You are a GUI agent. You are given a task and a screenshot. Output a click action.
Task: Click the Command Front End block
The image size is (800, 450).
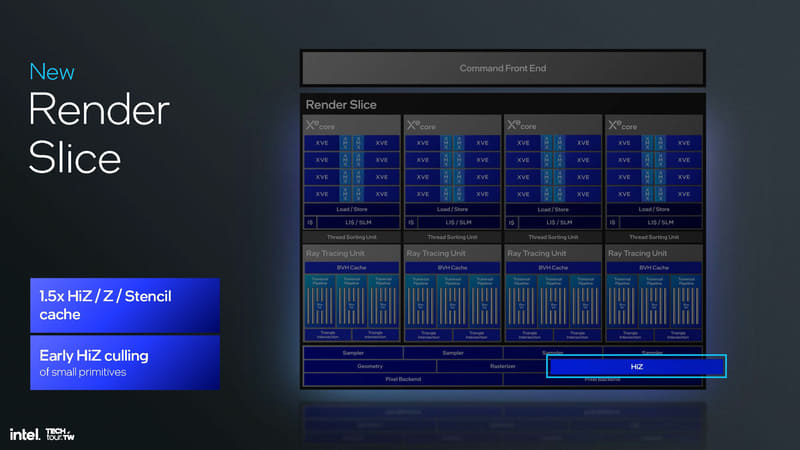pyautogui.click(x=503, y=68)
